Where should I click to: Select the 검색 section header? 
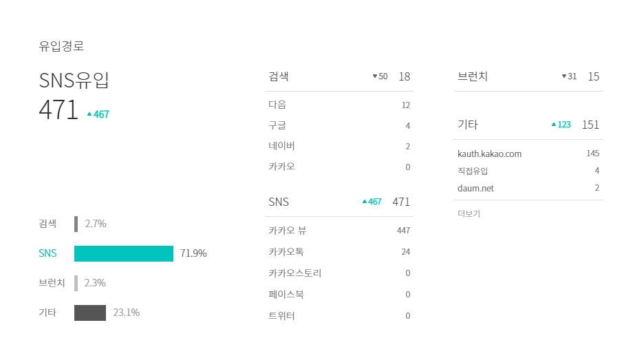(339, 76)
